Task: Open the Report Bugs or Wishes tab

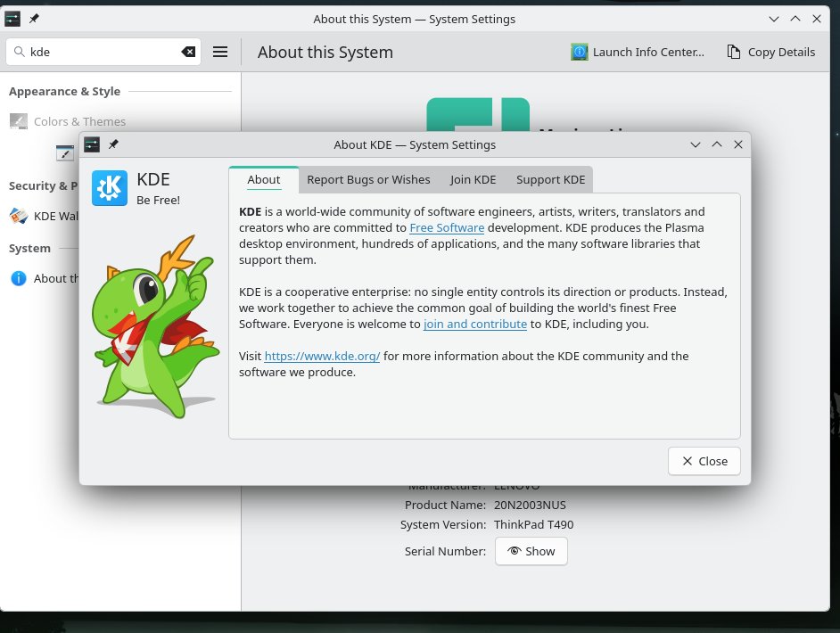Action: click(368, 180)
